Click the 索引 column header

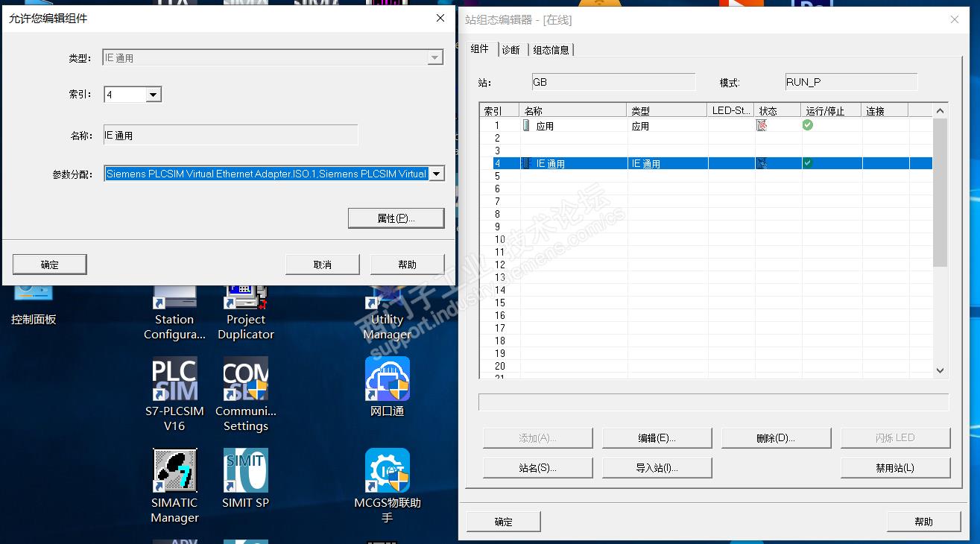[499, 111]
